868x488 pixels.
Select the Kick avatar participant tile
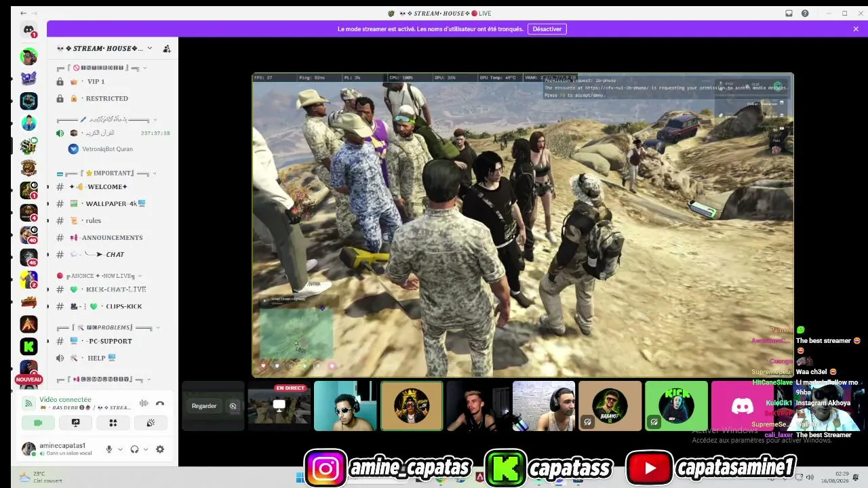coord(676,406)
